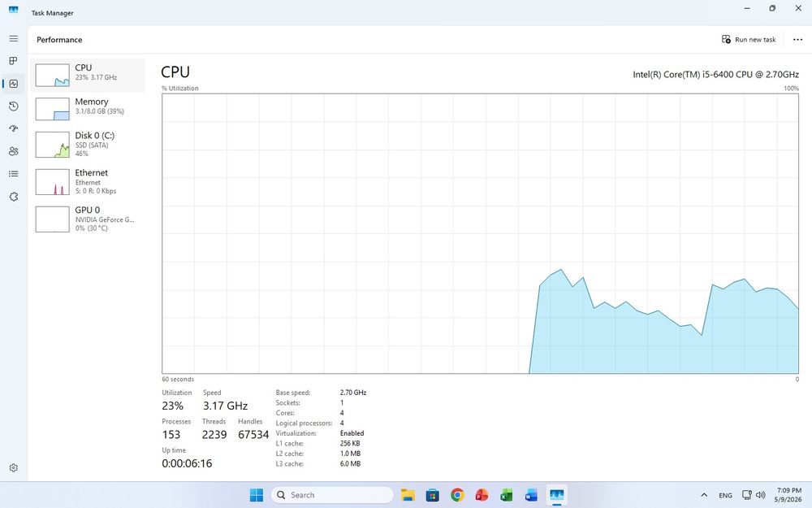Viewport: 812px width, 508px height.
Task: Open Startup apps page icon
Action: point(14,128)
